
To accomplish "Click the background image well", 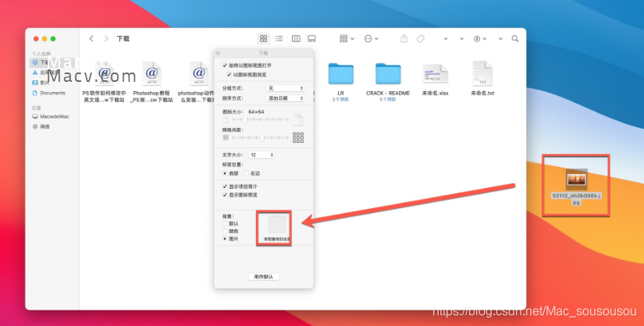I will click(277, 224).
